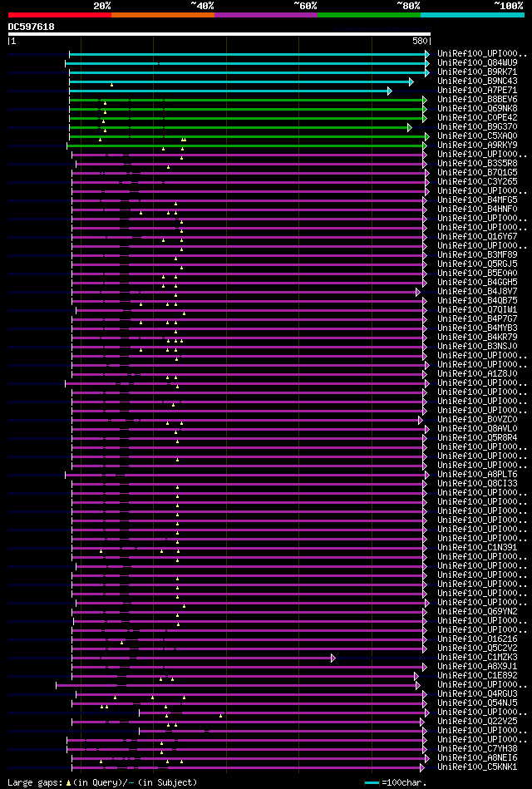
Task: Select the UniRef100_B5E0A0 label
Action: click(477, 274)
